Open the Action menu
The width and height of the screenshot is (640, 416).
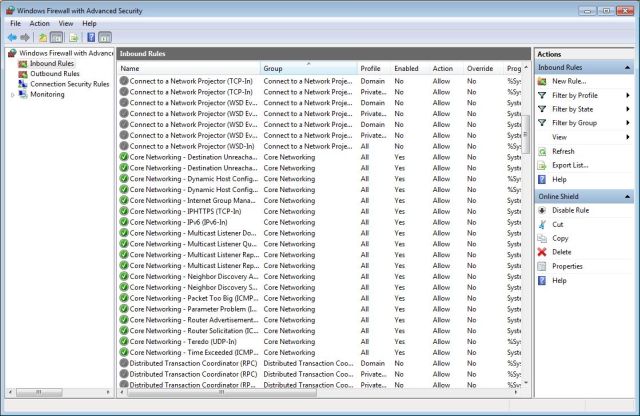point(39,23)
